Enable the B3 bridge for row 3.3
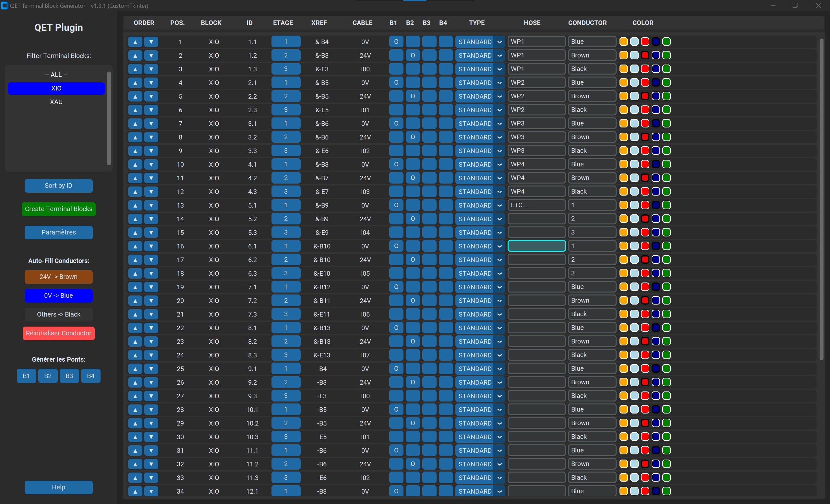Viewport: 830px width, 504px height. point(429,151)
